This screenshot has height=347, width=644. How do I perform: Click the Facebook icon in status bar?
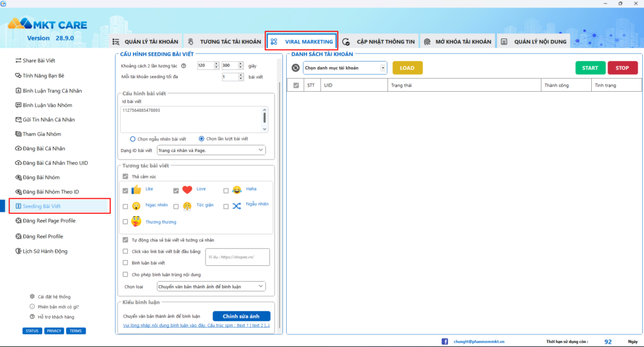pos(445,341)
